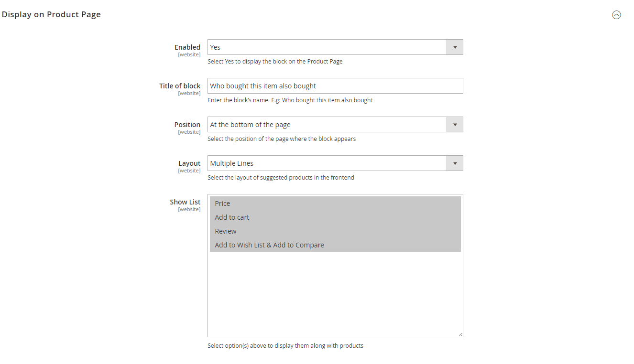Click the [website] label under Title of block
This screenshot has height=364, width=634.
click(189, 93)
